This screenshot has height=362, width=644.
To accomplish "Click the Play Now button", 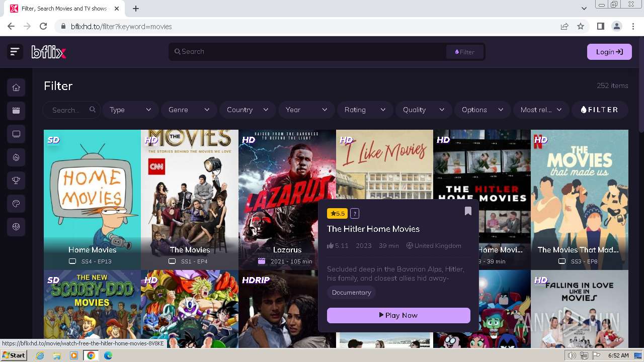I will point(398,315).
